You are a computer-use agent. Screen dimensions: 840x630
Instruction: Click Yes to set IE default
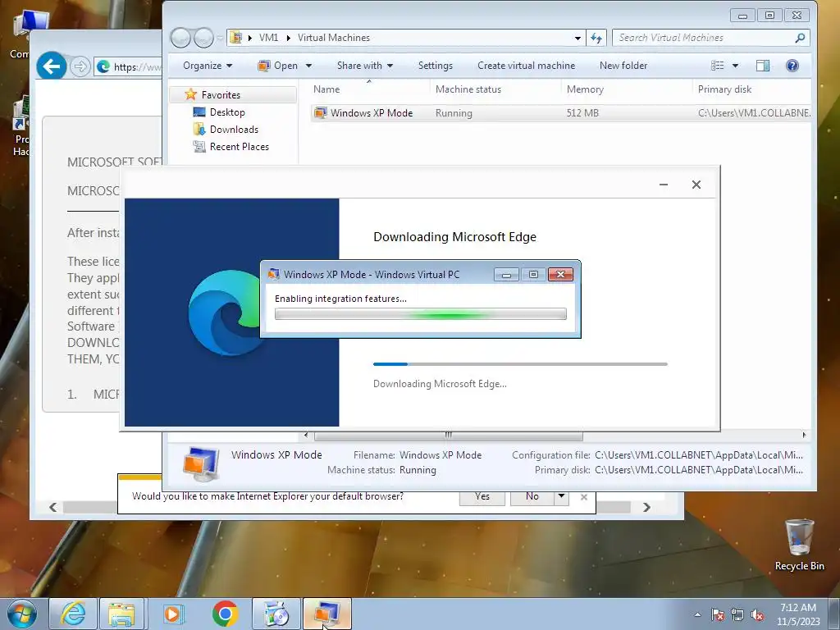(482, 496)
